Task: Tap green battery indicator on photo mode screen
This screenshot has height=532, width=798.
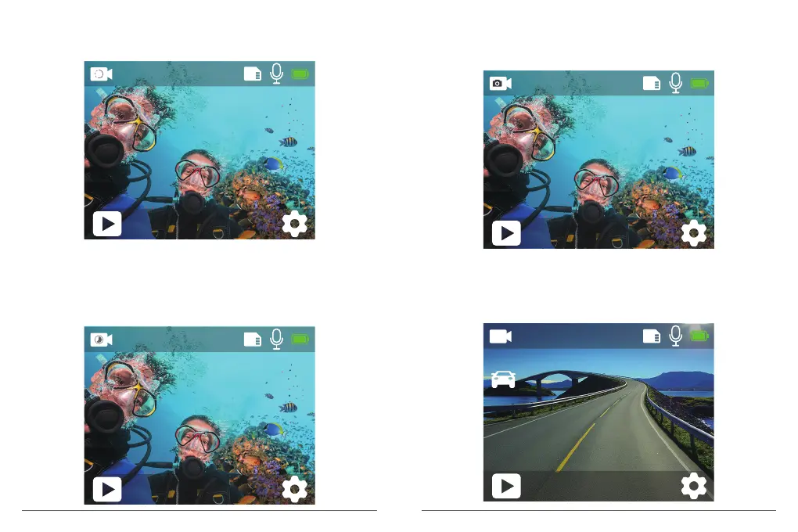Action: pos(699,83)
